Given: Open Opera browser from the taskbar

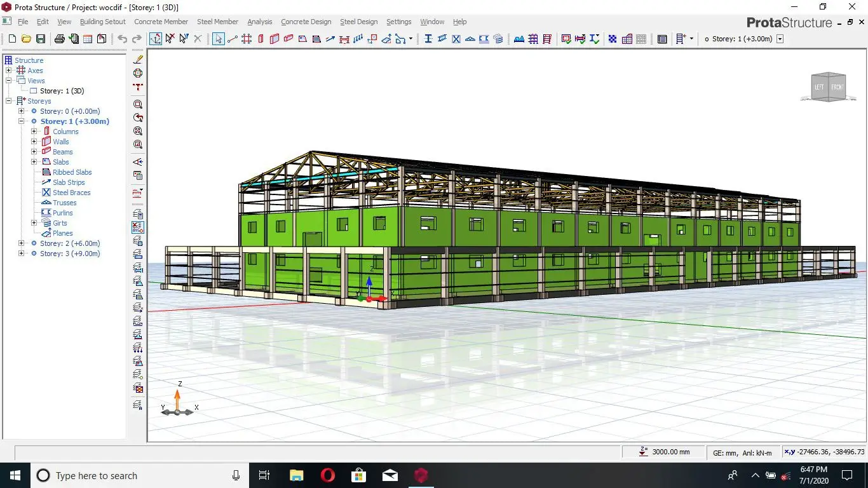Looking at the screenshot, I should pyautogui.click(x=328, y=475).
